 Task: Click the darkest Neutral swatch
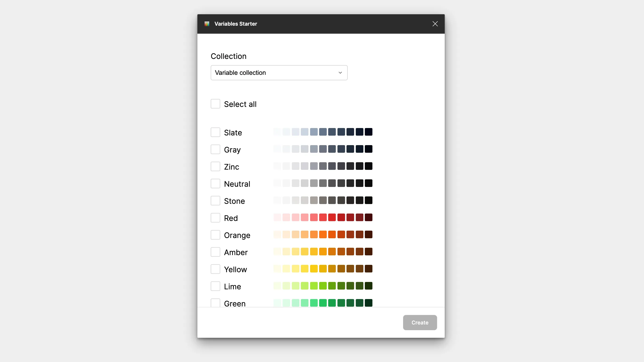coord(369,183)
